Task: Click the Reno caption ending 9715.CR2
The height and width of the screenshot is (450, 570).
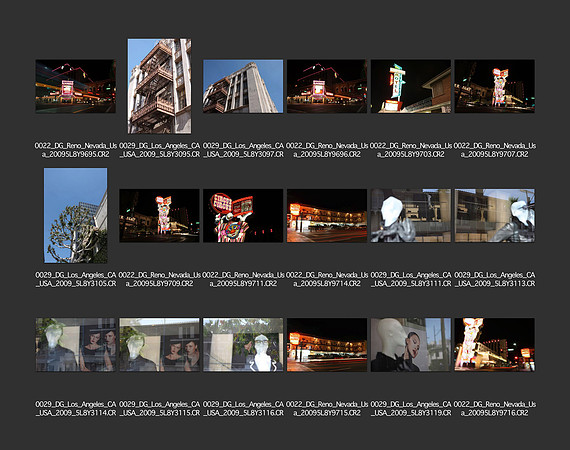Action: pos(327,409)
